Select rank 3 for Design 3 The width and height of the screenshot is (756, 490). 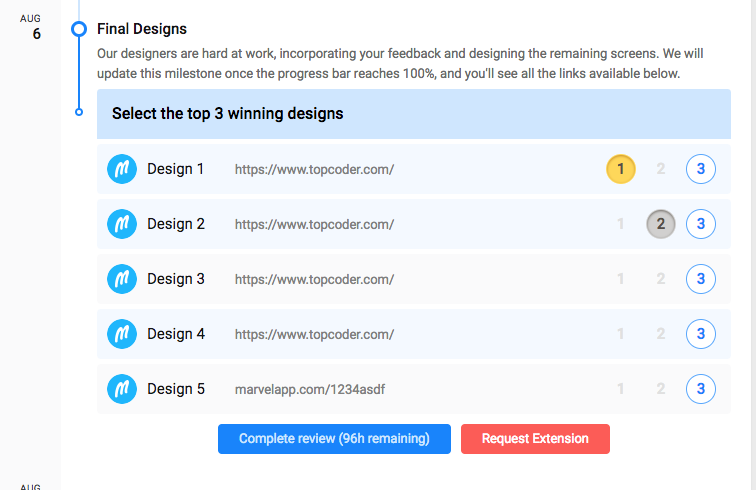(701, 279)
